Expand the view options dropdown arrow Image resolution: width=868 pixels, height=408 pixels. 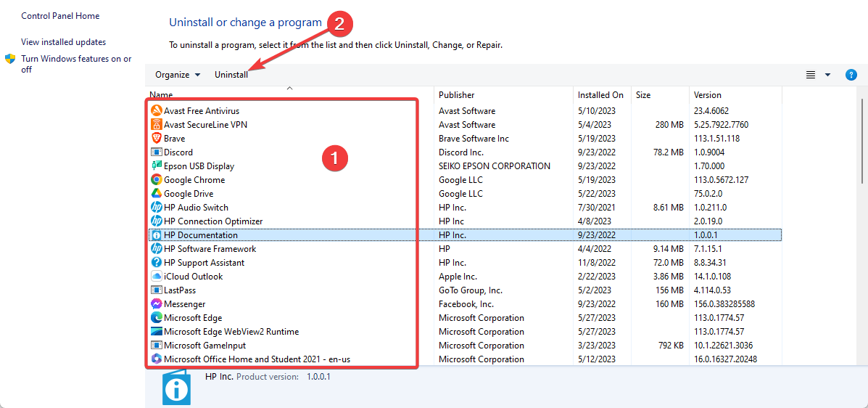tap(827, 75)
